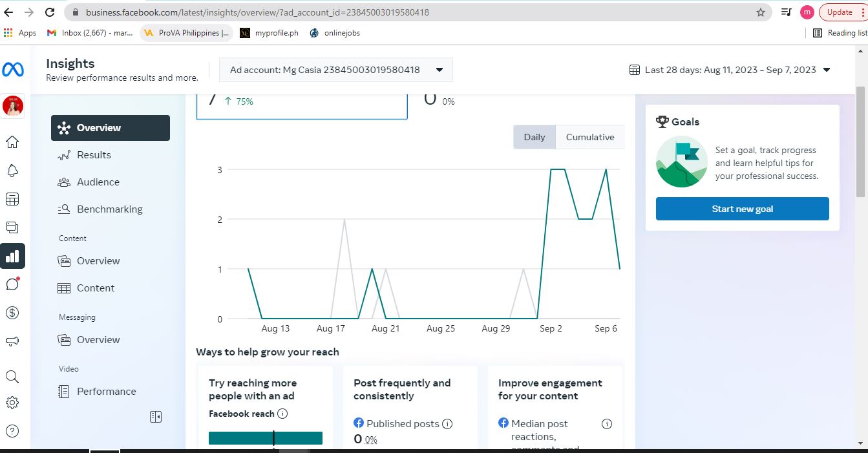868x453 pixels.
Task: Collapse the Insights navigation panel
Action: [156, 417]
